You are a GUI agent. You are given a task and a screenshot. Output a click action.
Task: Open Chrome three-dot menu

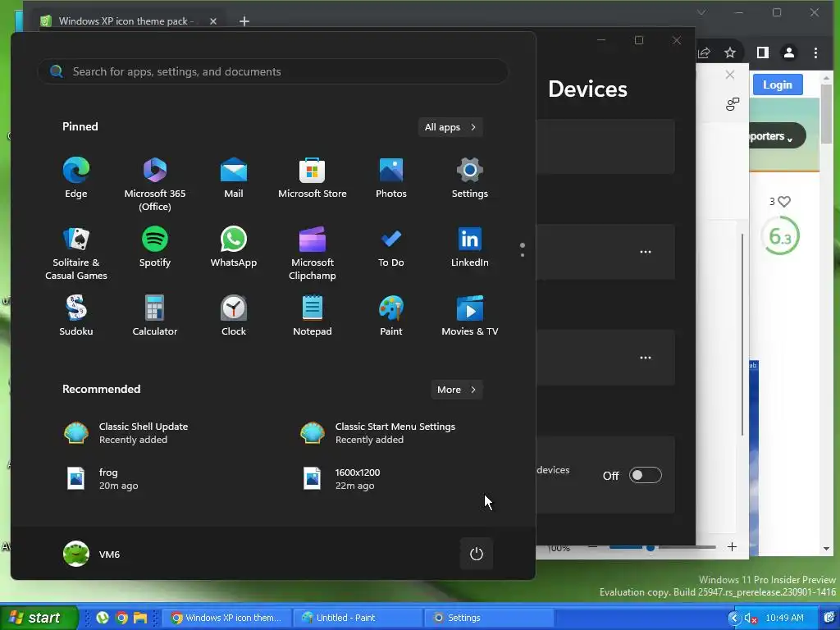click(815, 52)
